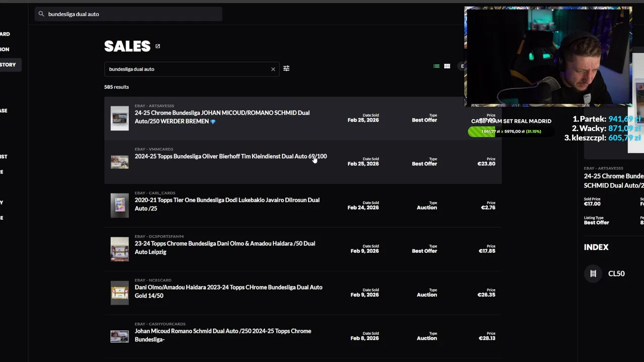Click 'EBAY - CASHYOURCARDS' seller label

[160, 324]
